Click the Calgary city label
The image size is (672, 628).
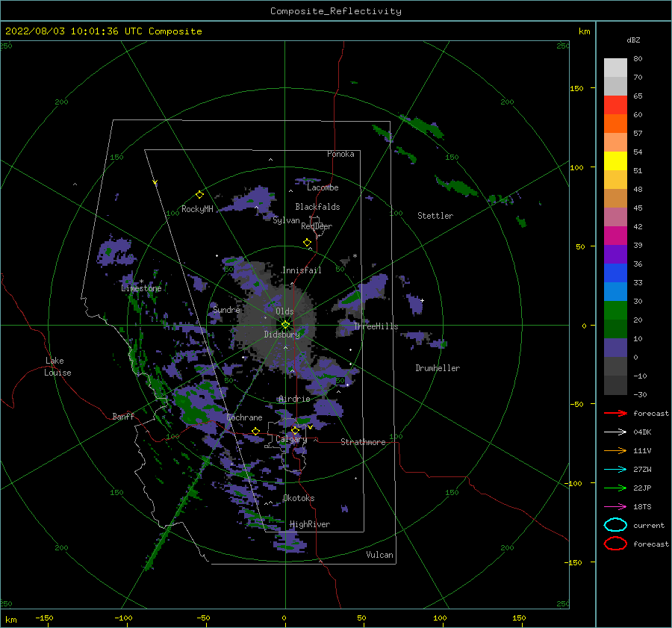pos(291,439)
